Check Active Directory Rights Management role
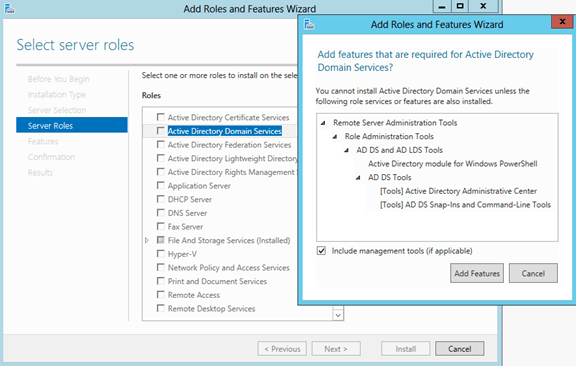Image resolution: width=576 pixels, height=366 pixels. point(161,172)
